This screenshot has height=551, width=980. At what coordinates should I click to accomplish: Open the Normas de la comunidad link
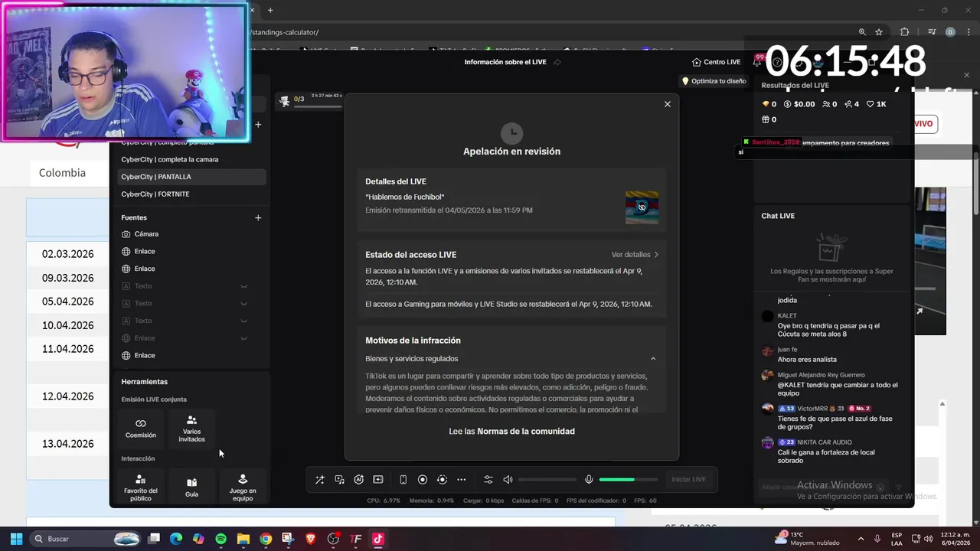tap(526, 432)
